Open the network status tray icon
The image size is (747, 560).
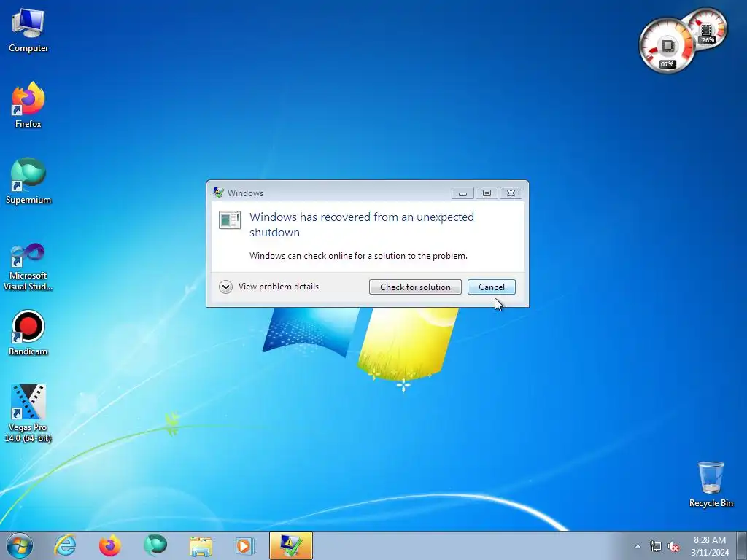[x=656, y=547]
